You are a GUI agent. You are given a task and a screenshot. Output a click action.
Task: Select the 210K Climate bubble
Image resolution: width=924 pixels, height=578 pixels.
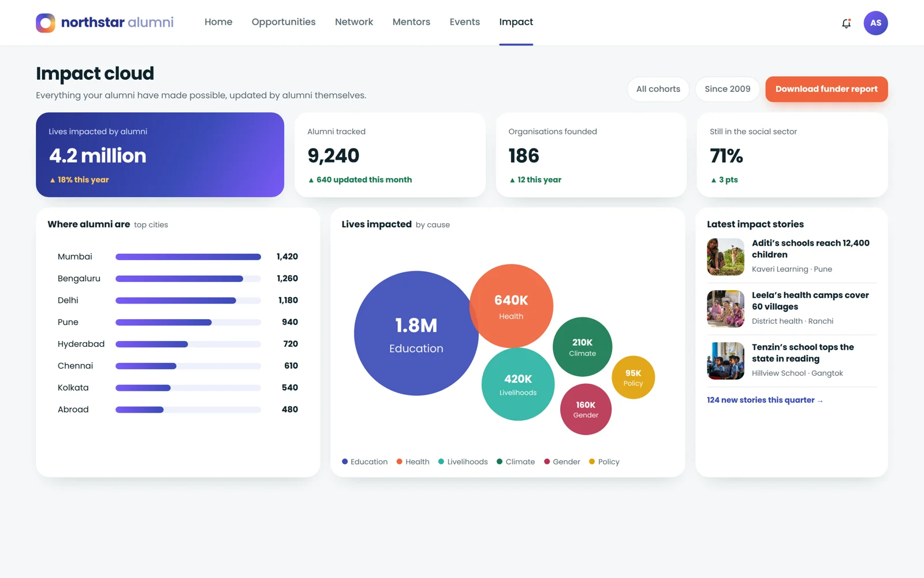pyautogui.click(x=583, y=347)
